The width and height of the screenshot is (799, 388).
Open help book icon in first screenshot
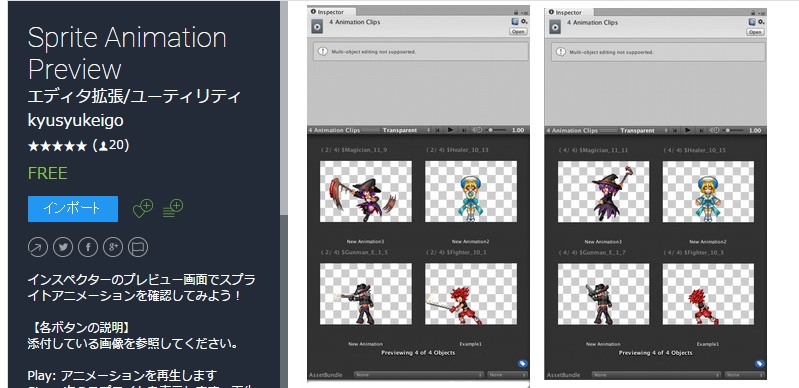point(515,21)
